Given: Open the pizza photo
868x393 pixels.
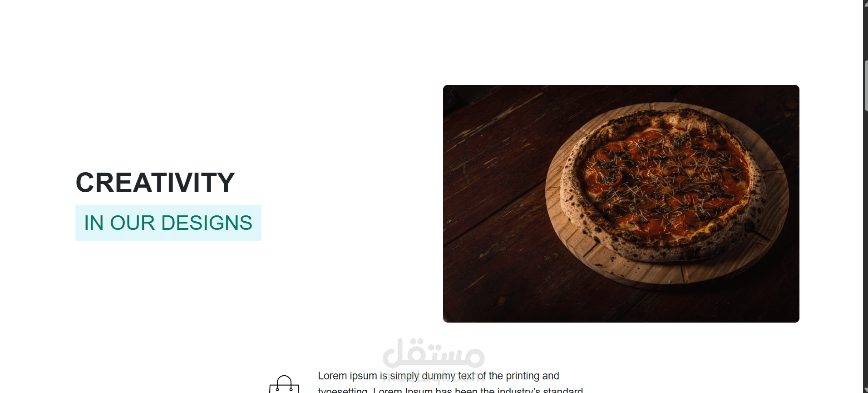Looking at the screenshot, I should [621, 204].
